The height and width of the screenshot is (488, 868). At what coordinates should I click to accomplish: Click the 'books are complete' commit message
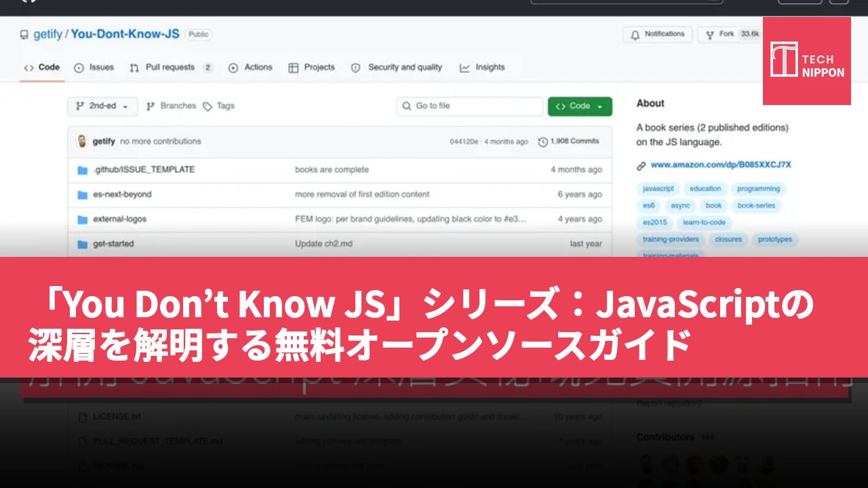[x=332, y=169]
